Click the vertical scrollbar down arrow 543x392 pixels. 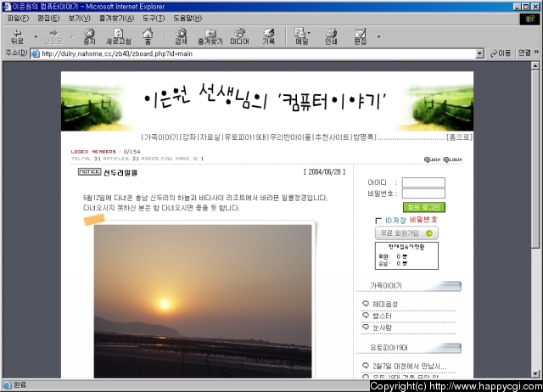click(x=535, y=374)
